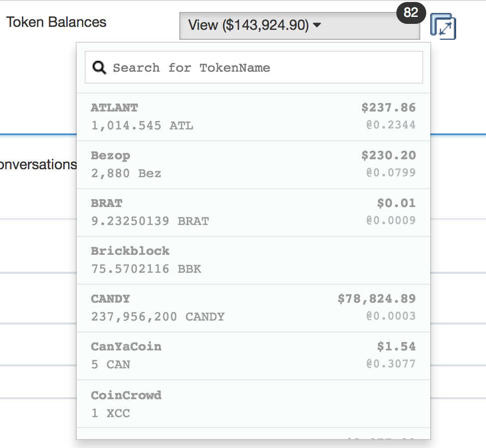Click the magnifier icon in search box
Screen dimensions: 486x448
100,68
